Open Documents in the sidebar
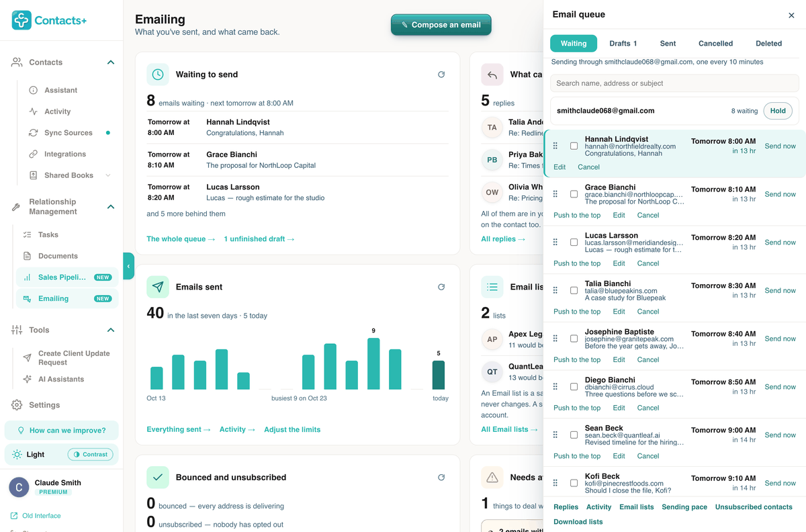The image size is (806, 532). tap(58, 256)
